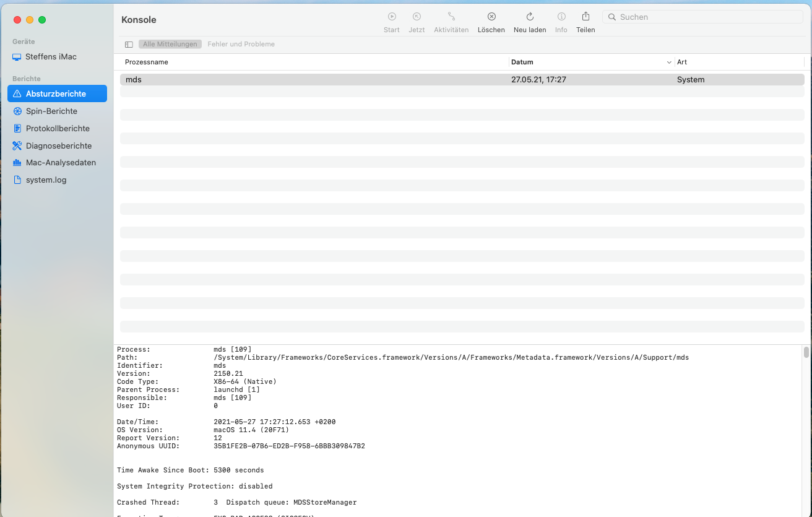Click the Jetzt toolbar icon
This screenshot has height=517, width=812.
pos(417,17)
